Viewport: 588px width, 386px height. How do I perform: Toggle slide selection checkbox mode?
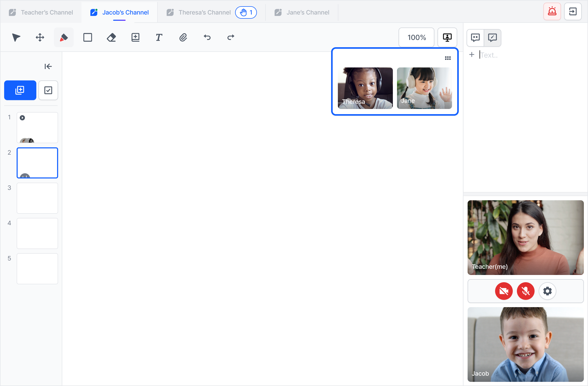[x=48, y=90]
